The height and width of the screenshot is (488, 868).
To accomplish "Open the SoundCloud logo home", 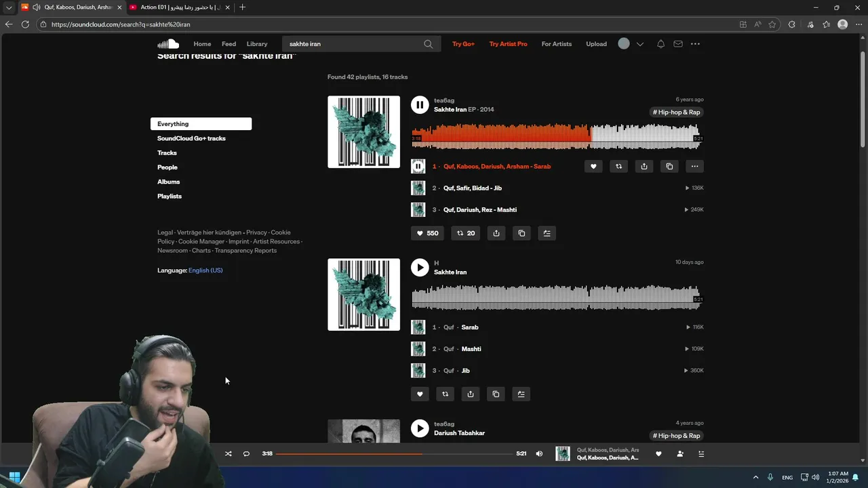I will point(168,44).
